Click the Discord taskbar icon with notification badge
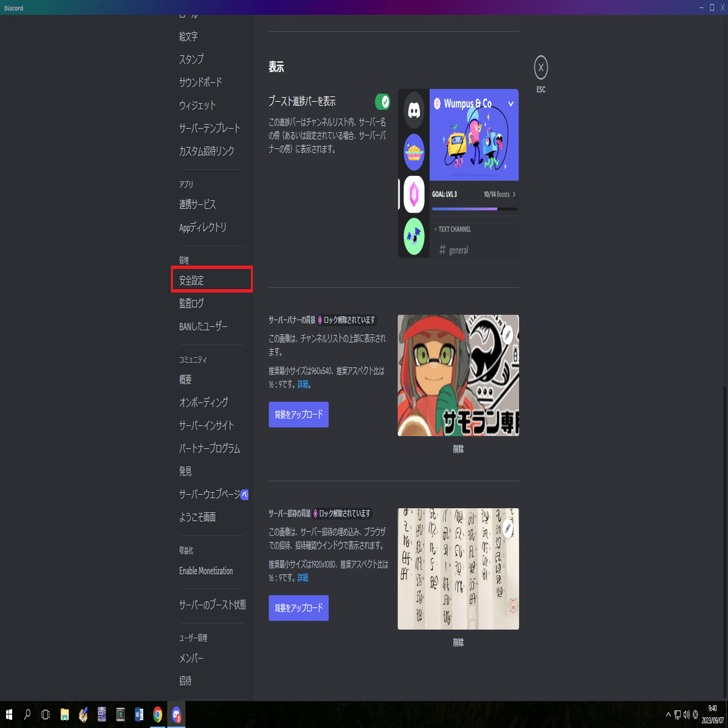 (176, 714)
